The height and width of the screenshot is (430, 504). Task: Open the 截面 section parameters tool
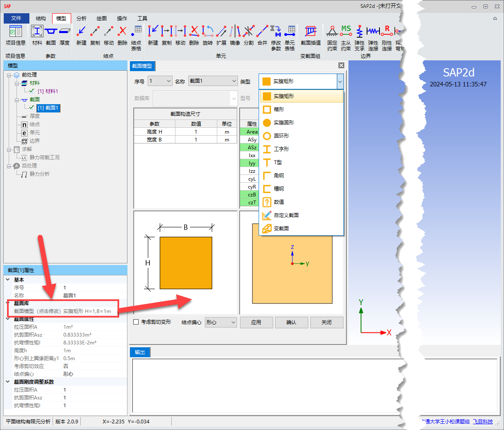(x=51, y=35)
